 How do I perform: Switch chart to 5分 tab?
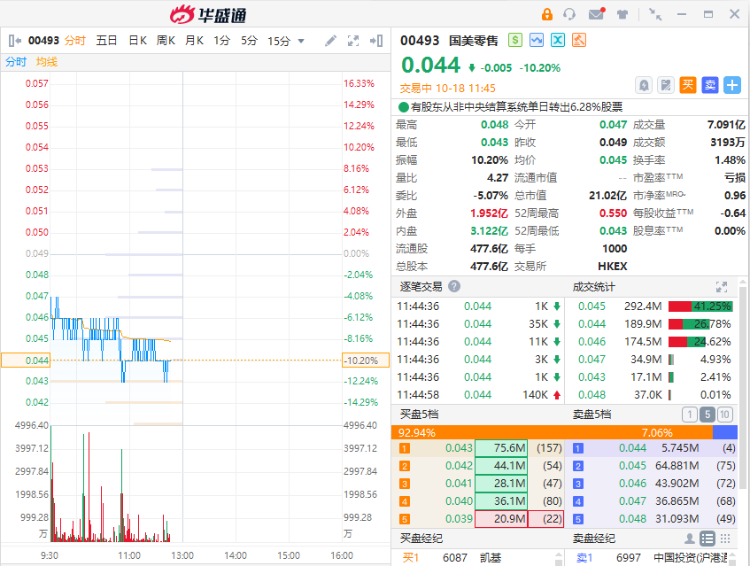click(249, 41)
